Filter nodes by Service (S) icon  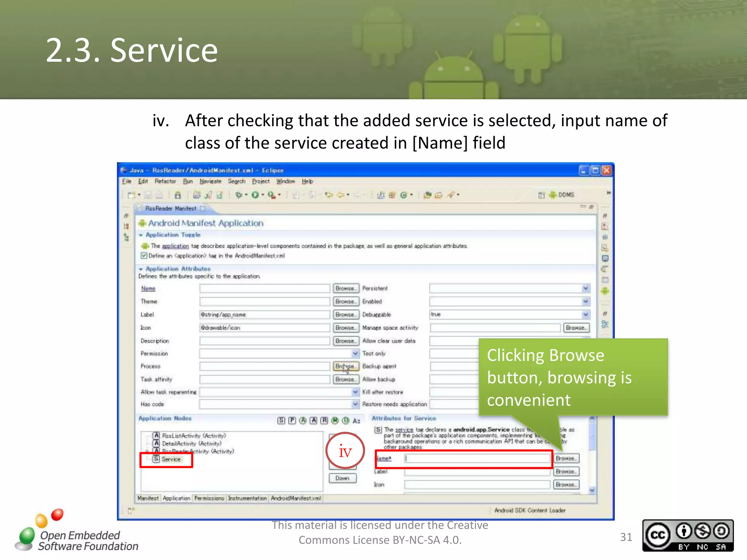(x=281, y=420)
